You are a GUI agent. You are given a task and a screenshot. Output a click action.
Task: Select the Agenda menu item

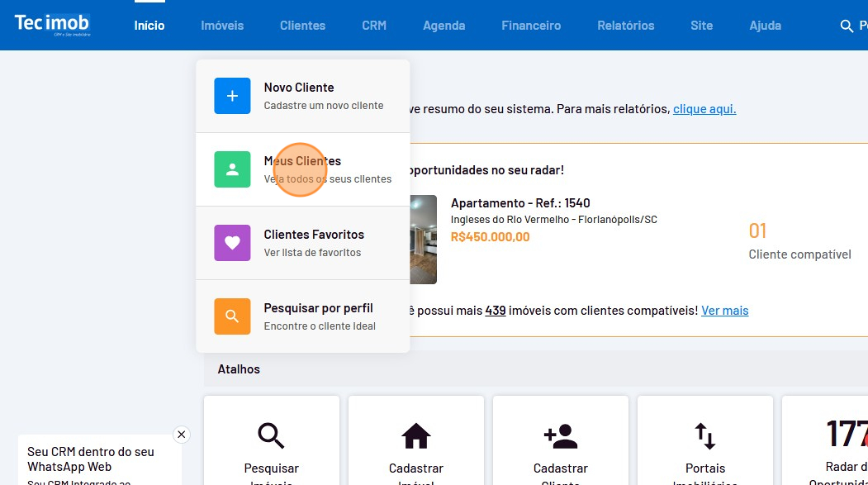[443, 26]
